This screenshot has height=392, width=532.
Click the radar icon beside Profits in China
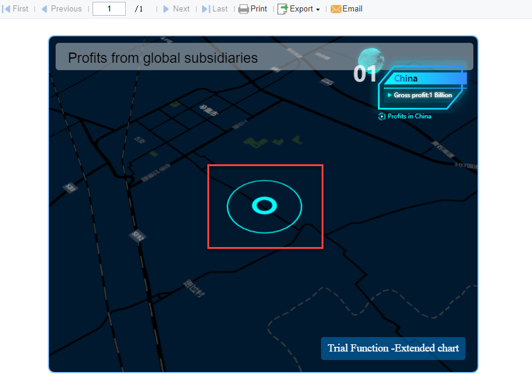click(x=381, y=117)
